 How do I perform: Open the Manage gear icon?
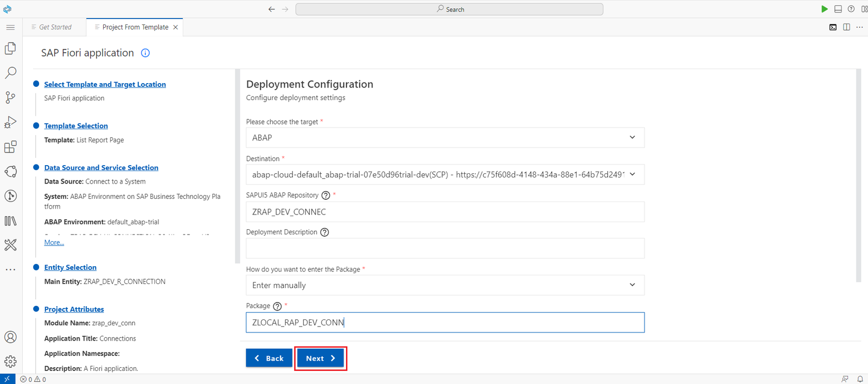pyautogui.click(x=10, y=362)
